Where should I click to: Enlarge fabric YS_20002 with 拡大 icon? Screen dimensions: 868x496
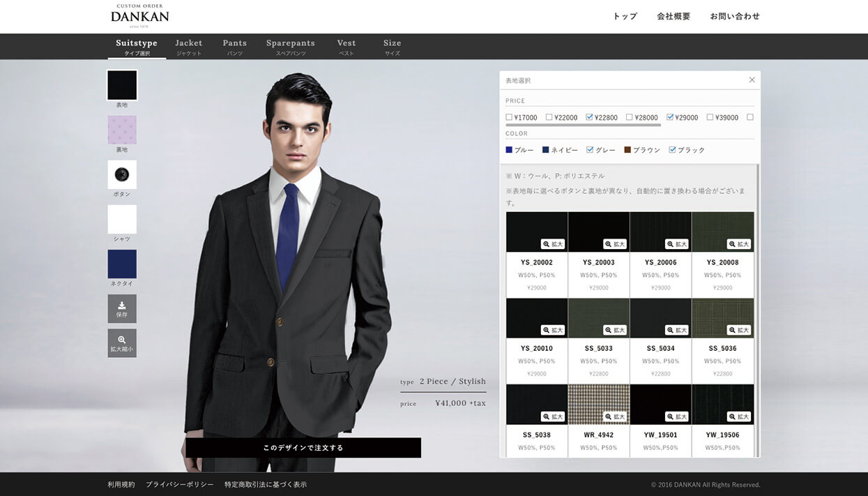click(x=553, y=244)
